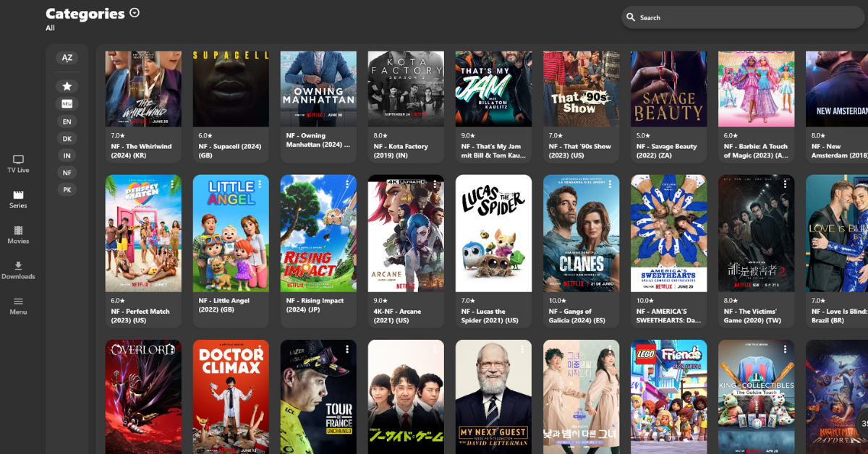Open the Doctor Climax card menu
The image size is (868, 454).
[x=260, y=348]
